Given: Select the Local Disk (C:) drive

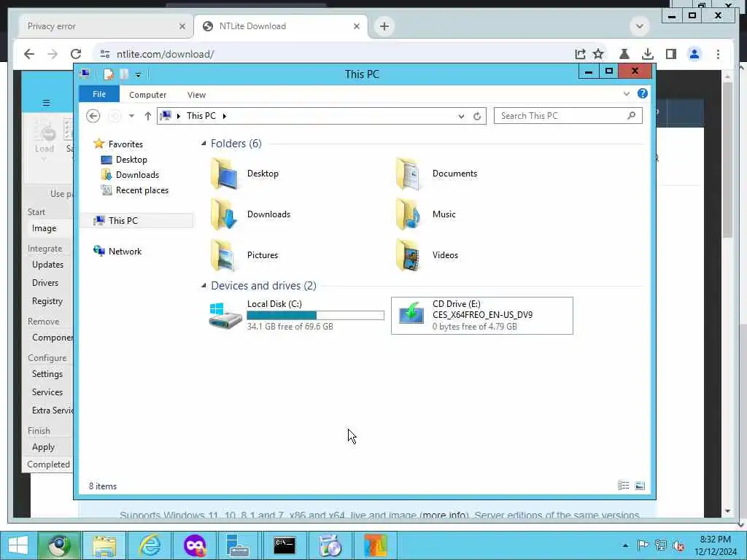Looking at the screenshot, I should pyautogui.click(x=296, y=315).
